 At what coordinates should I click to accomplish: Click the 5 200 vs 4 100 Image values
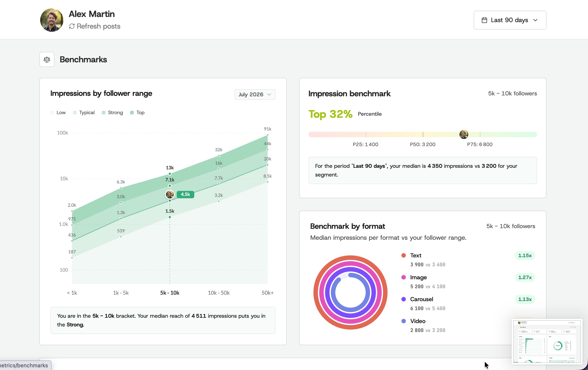coord(427,286)
